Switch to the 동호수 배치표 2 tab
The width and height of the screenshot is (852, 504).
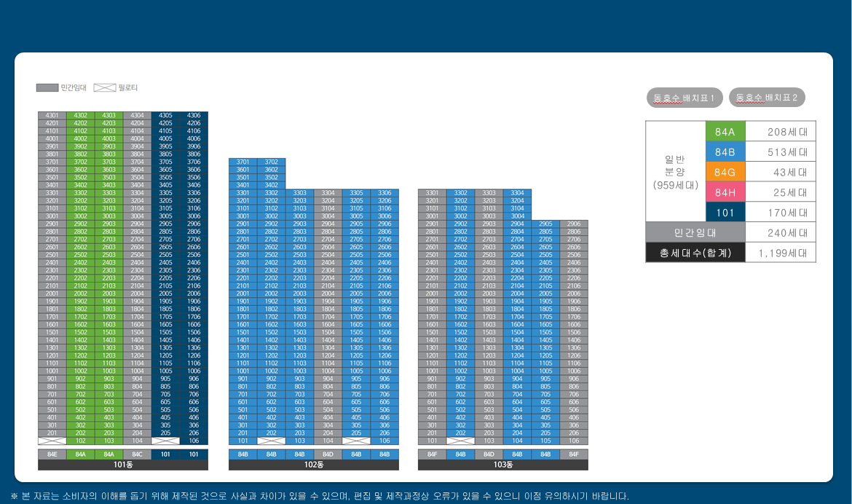point(767,98)
